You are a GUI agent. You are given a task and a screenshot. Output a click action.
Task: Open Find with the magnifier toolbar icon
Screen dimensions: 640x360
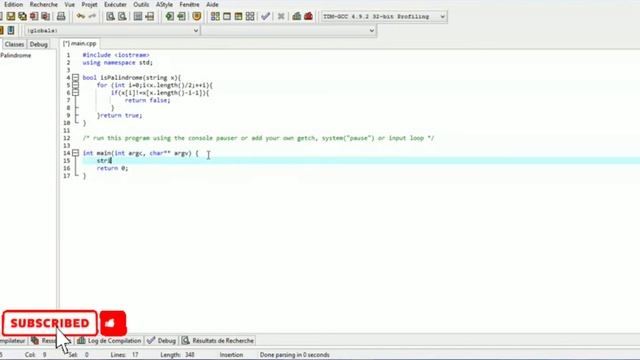tap(111, 16)
